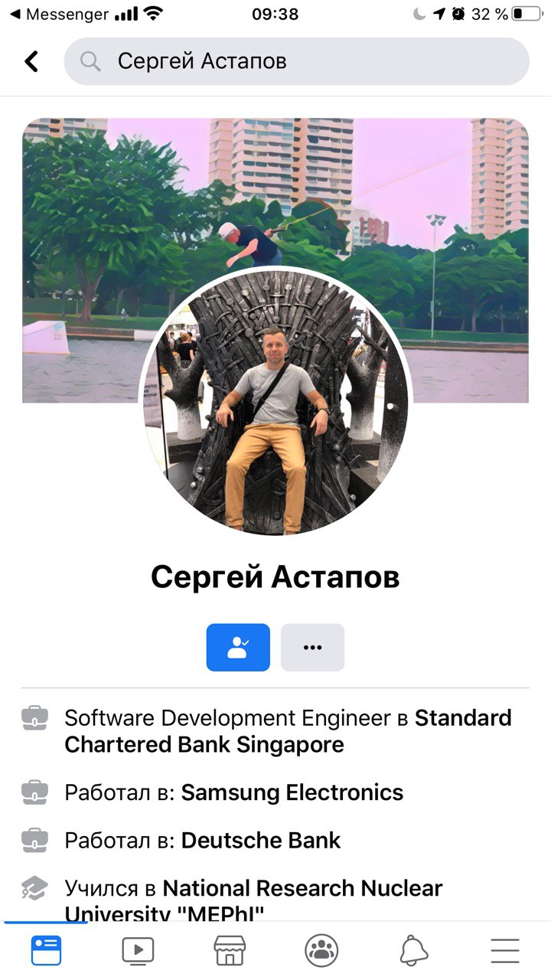Return to Messenger via status bar link

pyautogui.click(x=59, y=14)
